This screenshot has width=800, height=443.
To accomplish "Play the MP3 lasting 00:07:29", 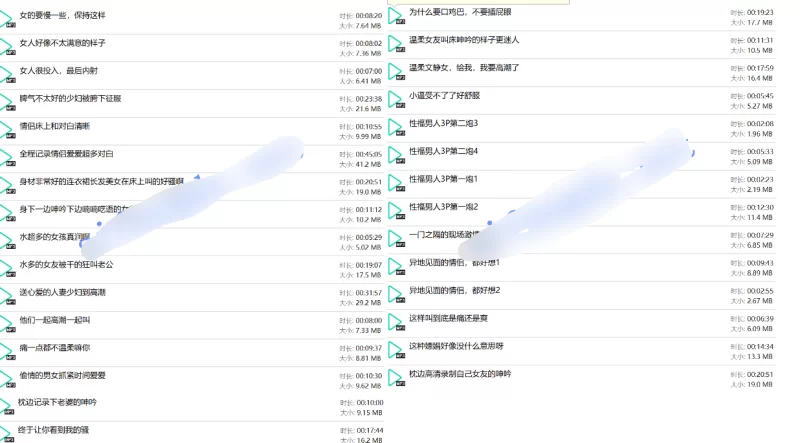I will point(396,238).
